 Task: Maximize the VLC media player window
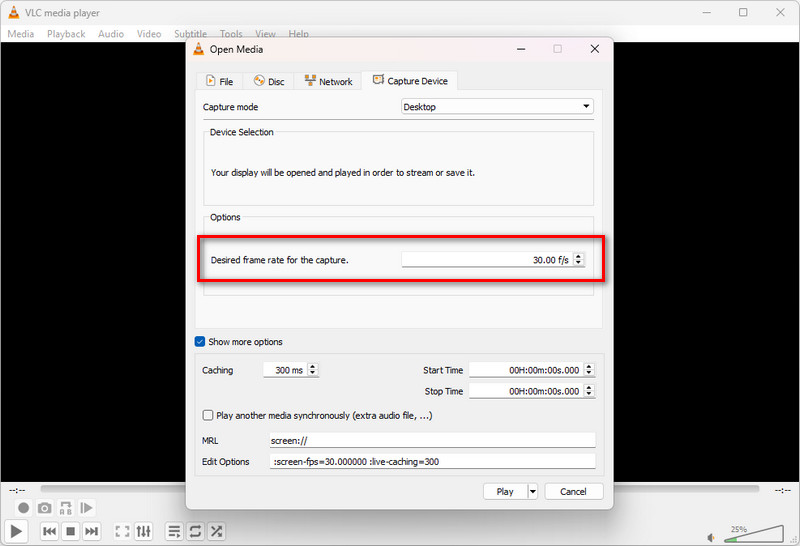pos(743,12)
